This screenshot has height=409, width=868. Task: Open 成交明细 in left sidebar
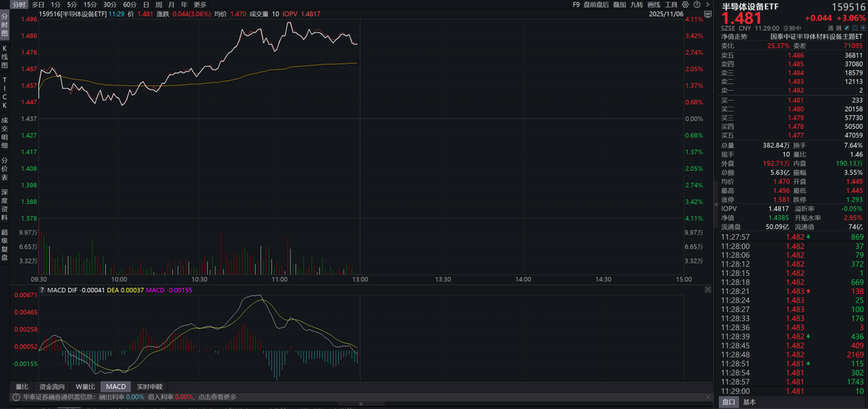pos(4,129)
